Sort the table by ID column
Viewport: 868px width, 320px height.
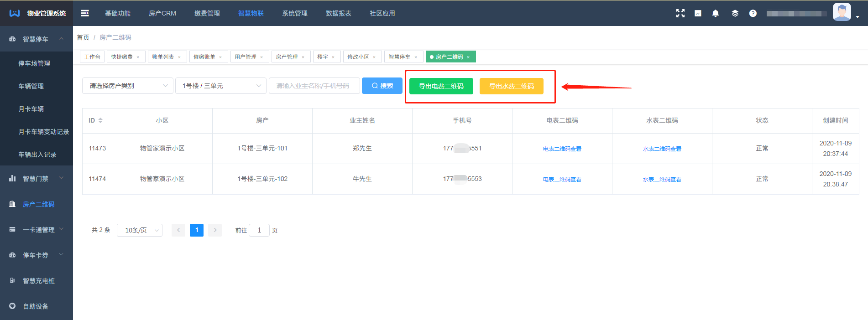pyautogui.click(x=100, y=120)
